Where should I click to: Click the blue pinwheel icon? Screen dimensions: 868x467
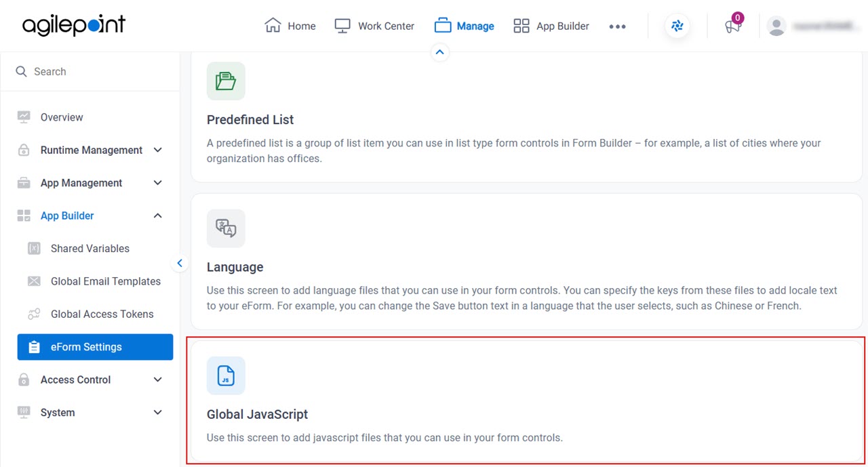677,26
